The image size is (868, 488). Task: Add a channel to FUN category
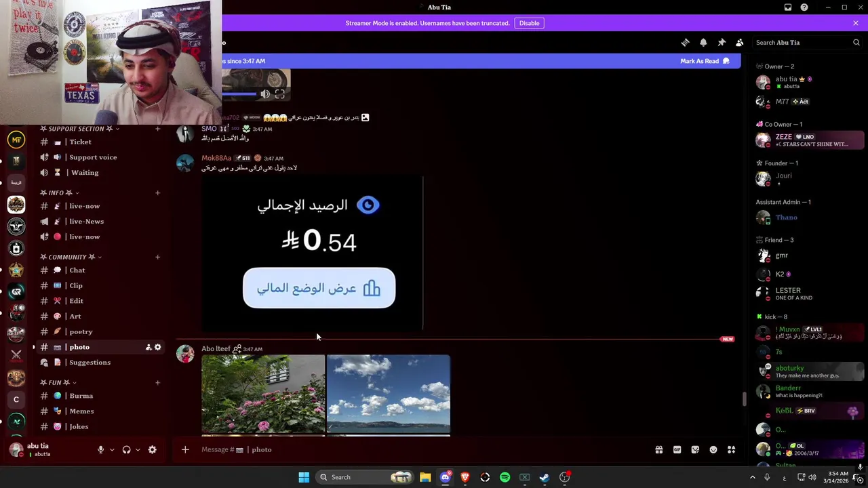pyautogui.click(x=157, y=382)
